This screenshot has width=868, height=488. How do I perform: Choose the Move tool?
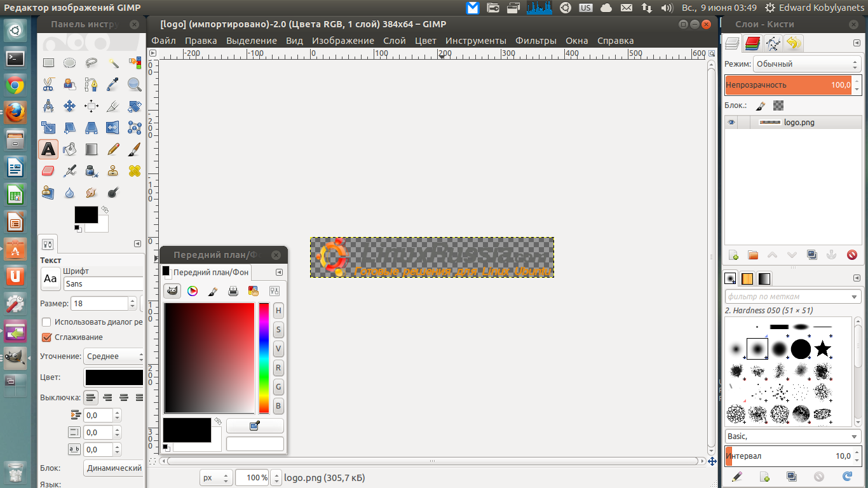point(70,106)
